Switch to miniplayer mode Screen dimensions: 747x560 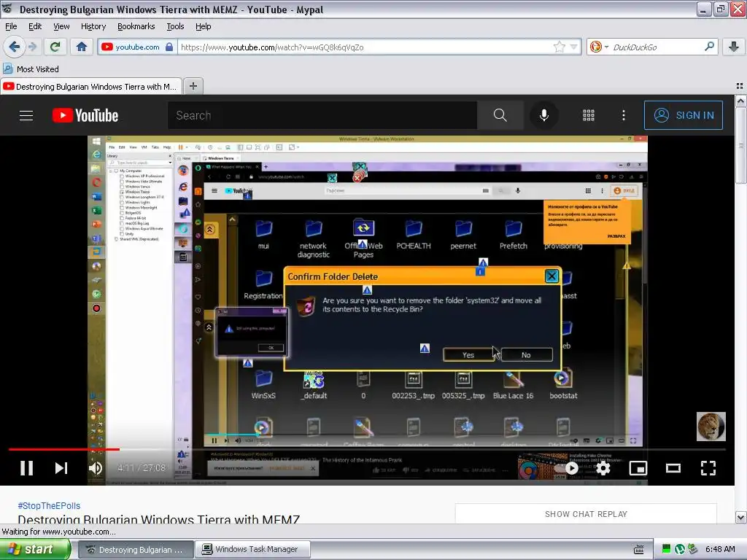coord(638,468)
